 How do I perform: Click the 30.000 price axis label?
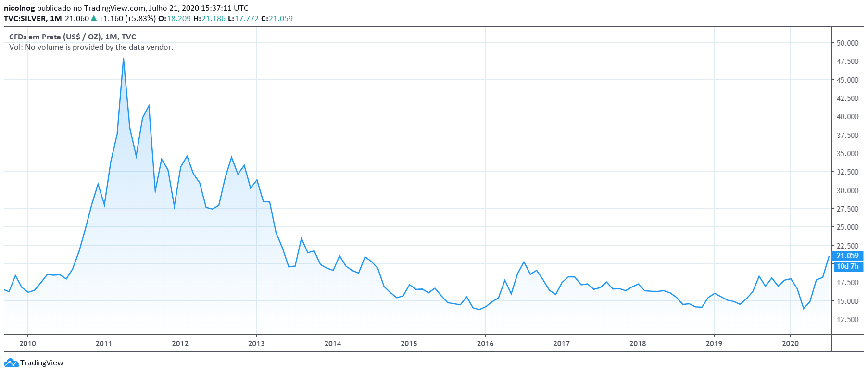click(x=847, y=190)
